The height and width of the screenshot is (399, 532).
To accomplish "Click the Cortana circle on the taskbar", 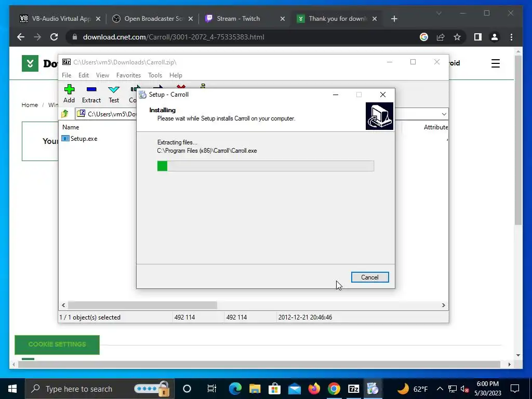I will [x=187, y=389].
